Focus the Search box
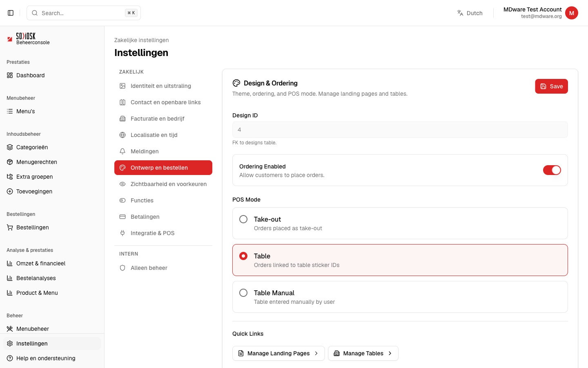The width and height of the screenshot is (588, 368). (x=84, y=13)
